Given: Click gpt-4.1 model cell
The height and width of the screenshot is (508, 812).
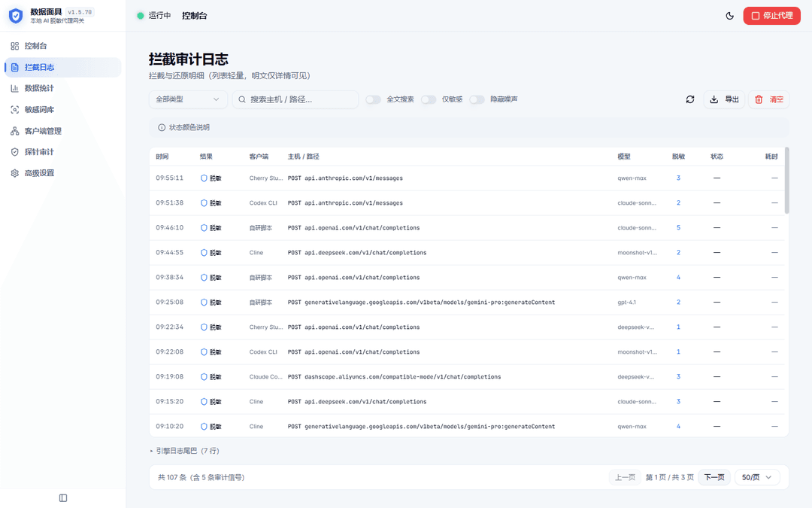Looking at the screenshot, I should (626, 303).
